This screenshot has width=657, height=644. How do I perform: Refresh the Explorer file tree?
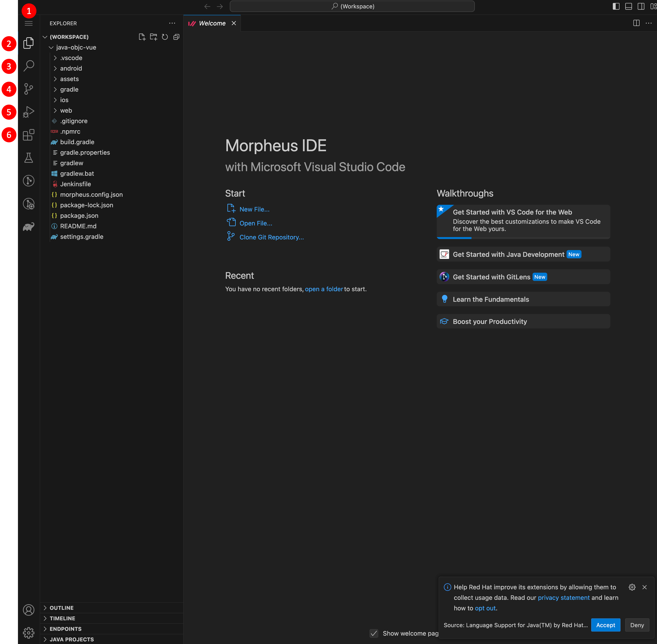coord(165,37)
